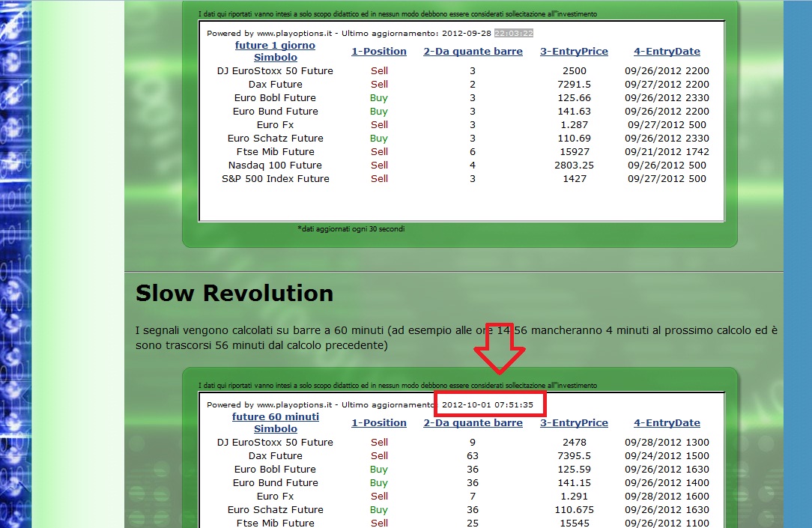Click '1-Position' header in top table

(x=378, y=51)
